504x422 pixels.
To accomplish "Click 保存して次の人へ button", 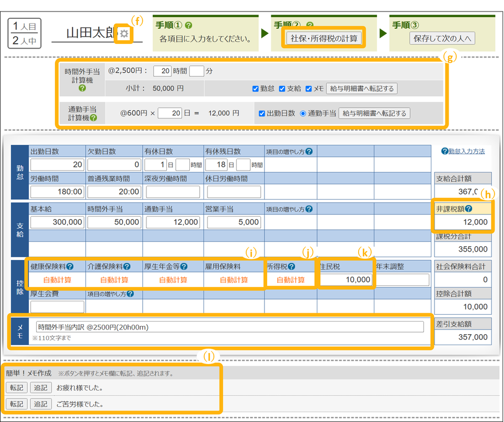I will (442, 38).
